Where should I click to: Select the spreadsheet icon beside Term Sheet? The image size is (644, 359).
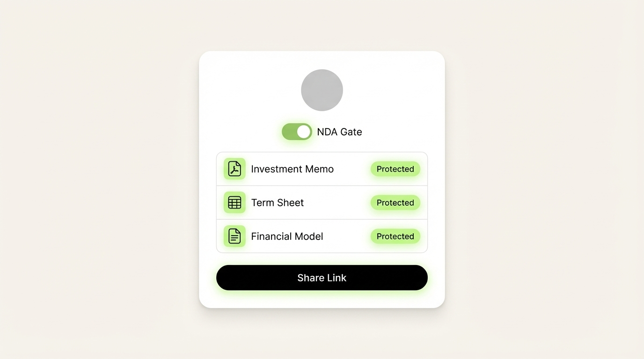coord(234,202)
